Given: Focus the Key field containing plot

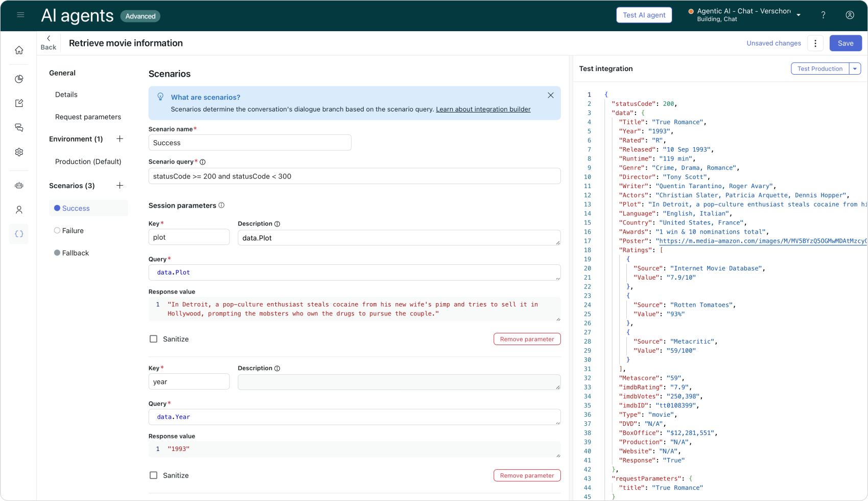Looking at the screenshot, I should point(189,237).
